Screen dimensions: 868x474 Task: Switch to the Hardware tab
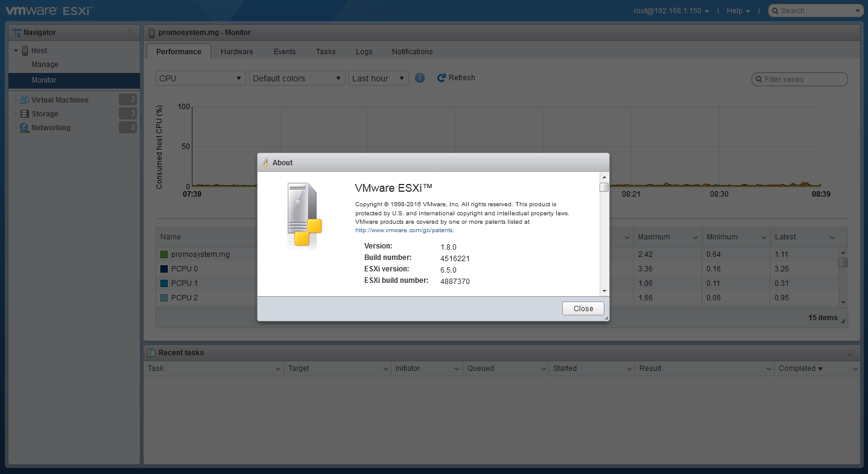[x=237, y=52]
